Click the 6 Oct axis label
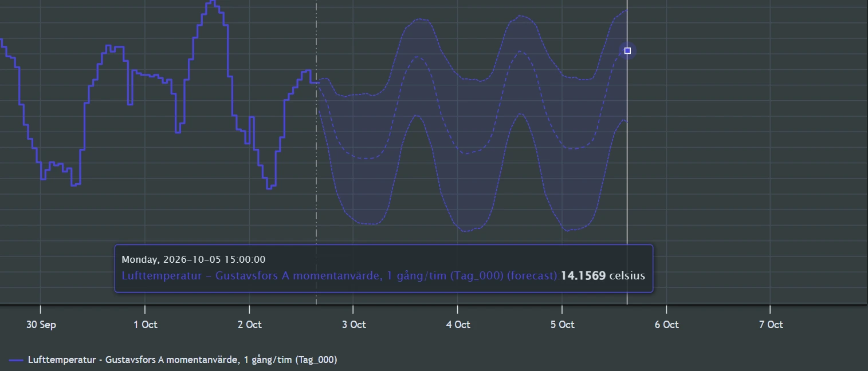The image size is (868, 371). [x=666, y=325]
